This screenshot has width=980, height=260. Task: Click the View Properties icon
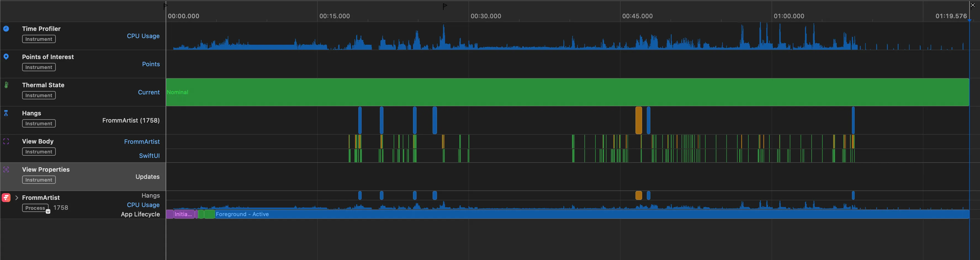coord(6,169)
